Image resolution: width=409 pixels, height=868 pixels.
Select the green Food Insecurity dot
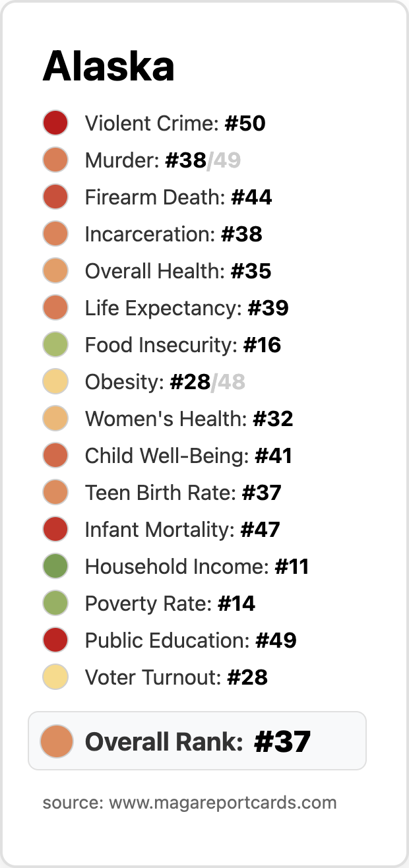[x=56, y=345]
